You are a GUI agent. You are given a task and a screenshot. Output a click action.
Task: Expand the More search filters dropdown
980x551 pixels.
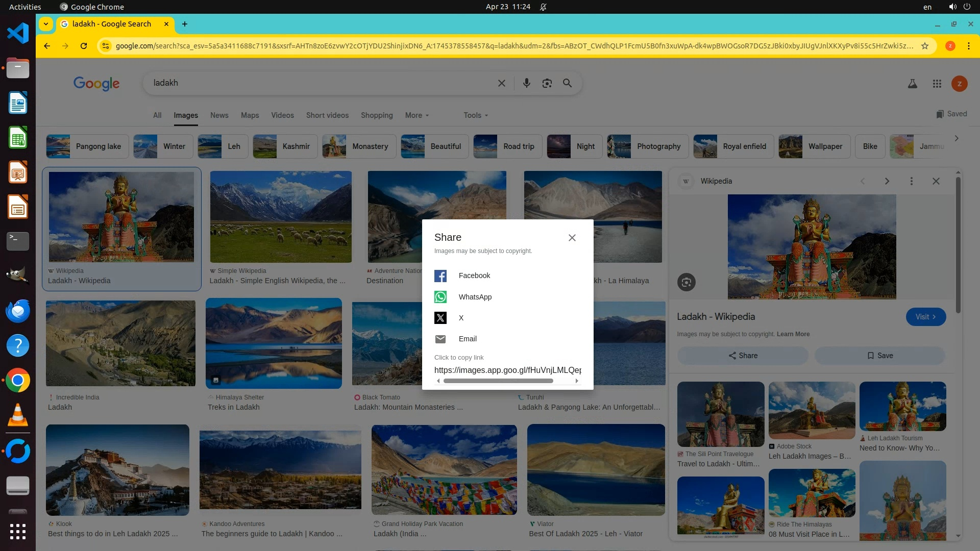pyautogui.click(x=416, y=115)
